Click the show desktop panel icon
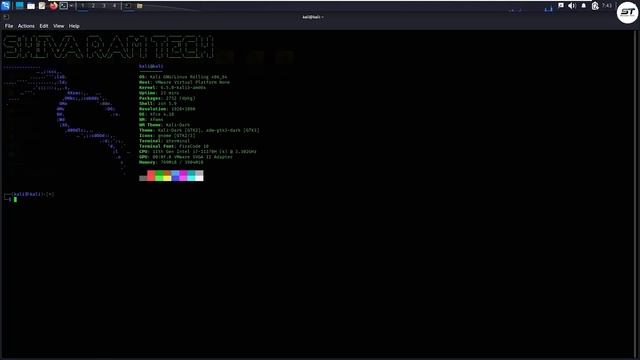The width and height of the screenshot is (640, 360). (19, 6)
